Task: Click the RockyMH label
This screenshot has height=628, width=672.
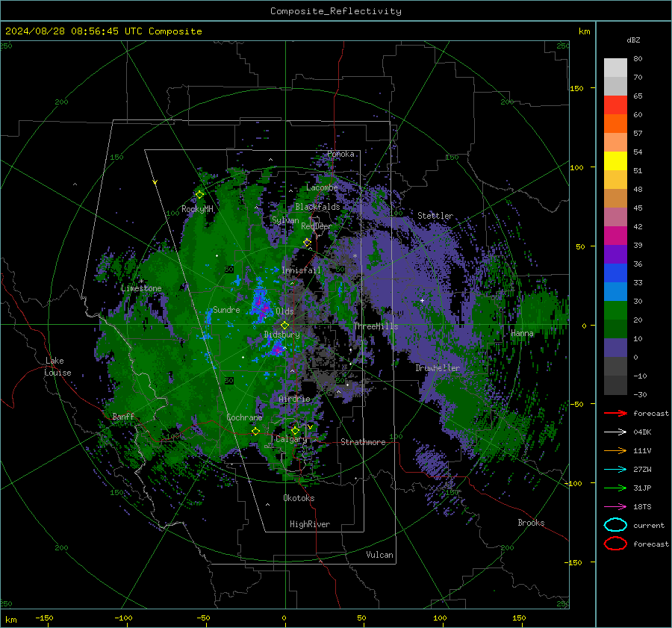Action: coord(197,209)
